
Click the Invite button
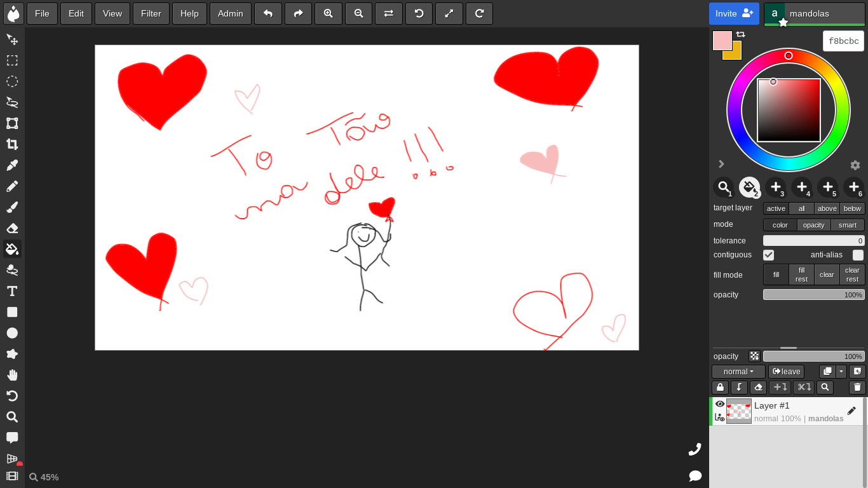734,13
